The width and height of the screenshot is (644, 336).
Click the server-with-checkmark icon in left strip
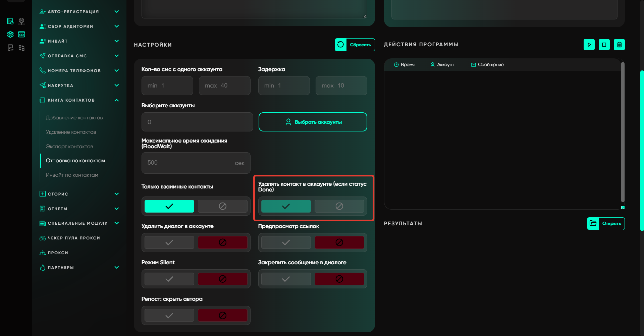[x=10, y=21]
